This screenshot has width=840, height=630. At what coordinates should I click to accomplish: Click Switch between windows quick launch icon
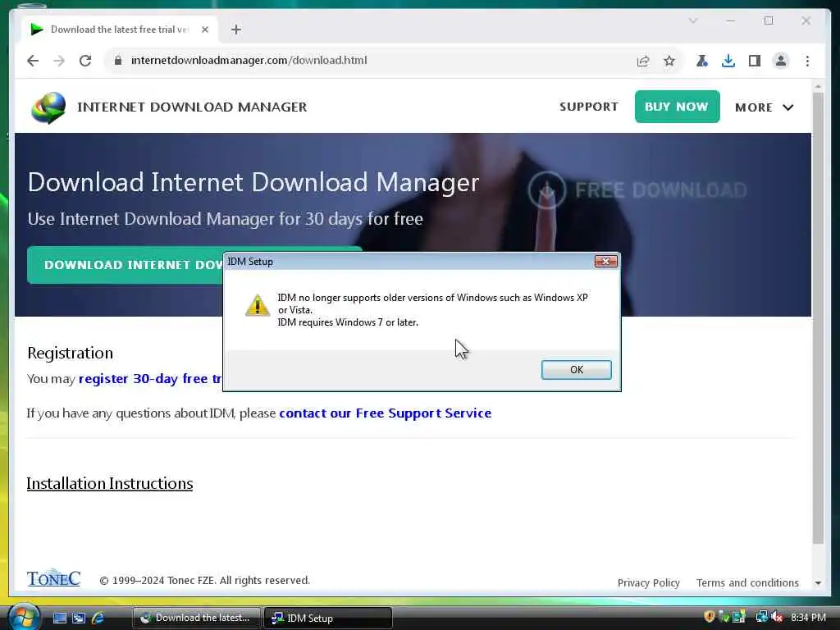tap(79, 618)
